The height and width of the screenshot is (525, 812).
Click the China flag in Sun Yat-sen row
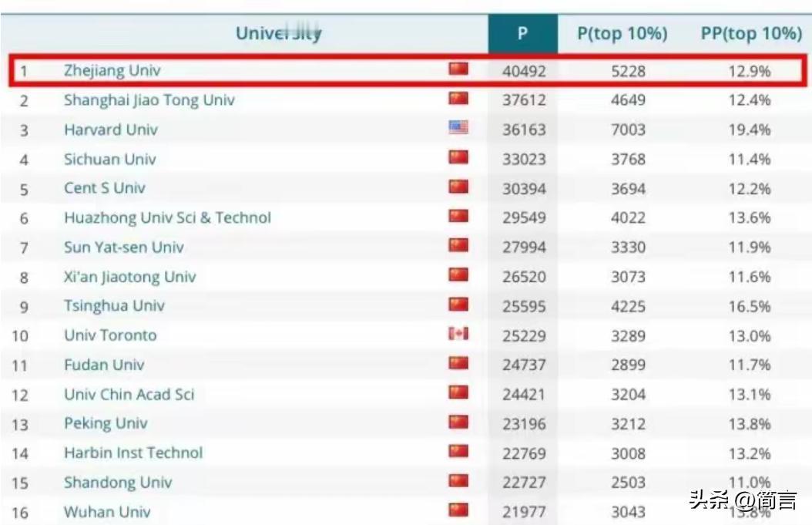point(458,245)
